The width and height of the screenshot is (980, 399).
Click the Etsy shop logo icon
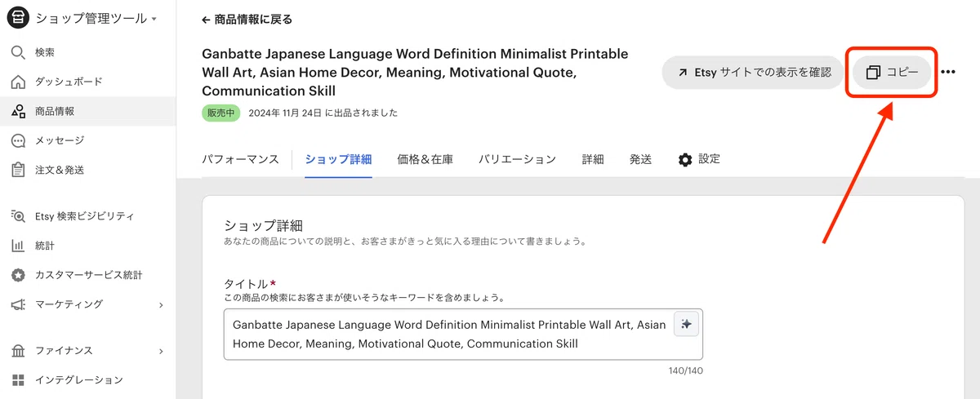(18, 18)
